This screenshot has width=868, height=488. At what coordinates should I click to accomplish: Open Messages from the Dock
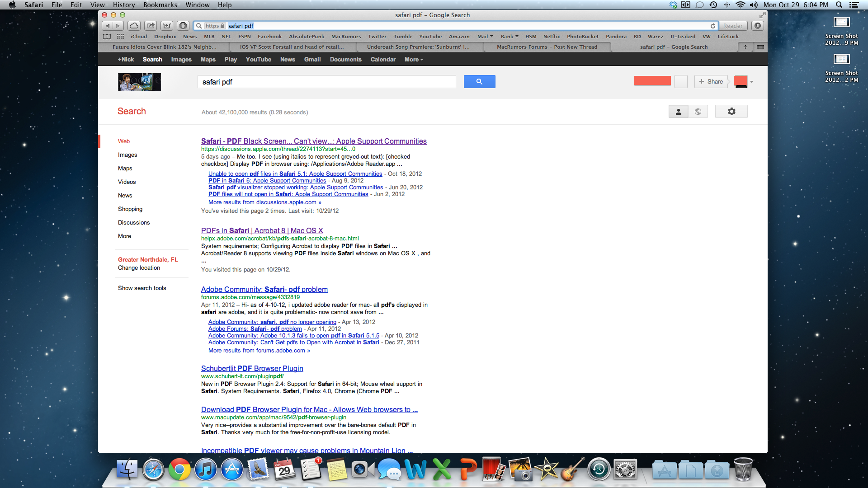pos(389,470)
